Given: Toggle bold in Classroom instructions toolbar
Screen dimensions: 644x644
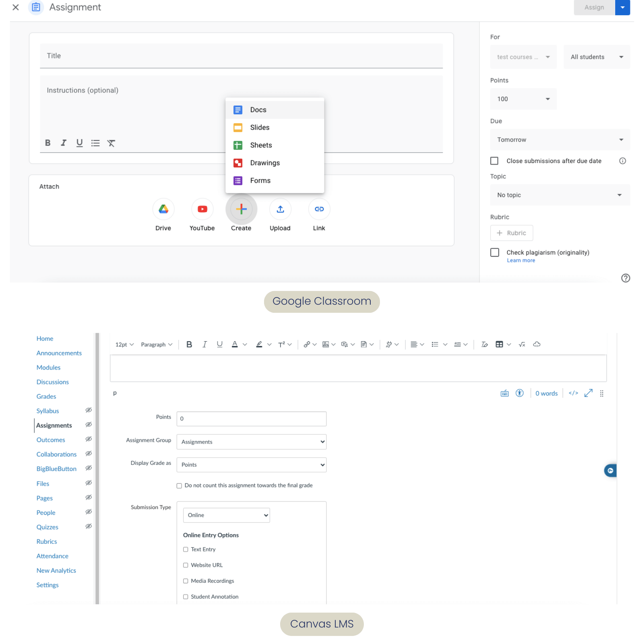Looking at the screenshot, I should [x=48, y=143].
